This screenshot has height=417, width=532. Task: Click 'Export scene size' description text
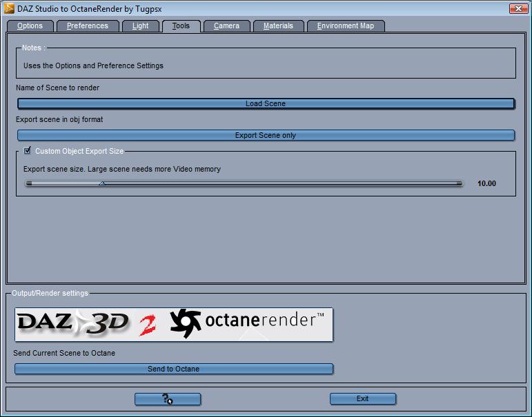coord(122,169)
